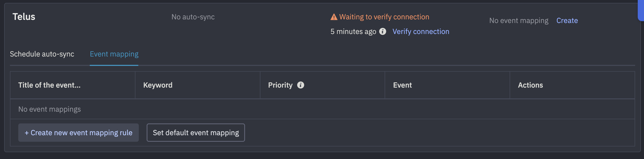Click the info icon next to Priority header

coord(301,85)
